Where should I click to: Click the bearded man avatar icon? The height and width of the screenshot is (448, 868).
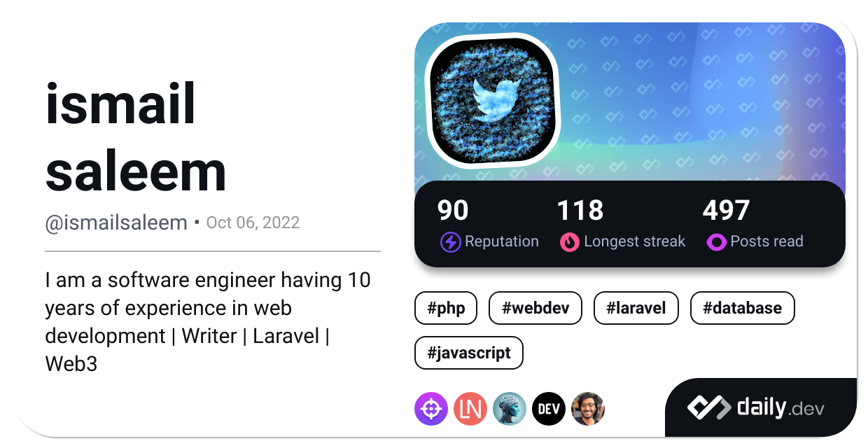[588, 409]
